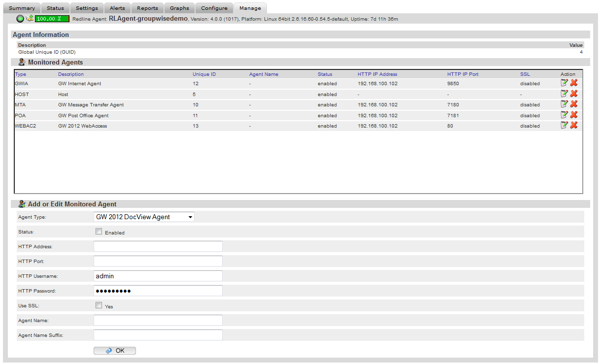The height and width of the screenshot is (364, 601).
Task: Focus the HTTP Address field
Action: point(158,246)
